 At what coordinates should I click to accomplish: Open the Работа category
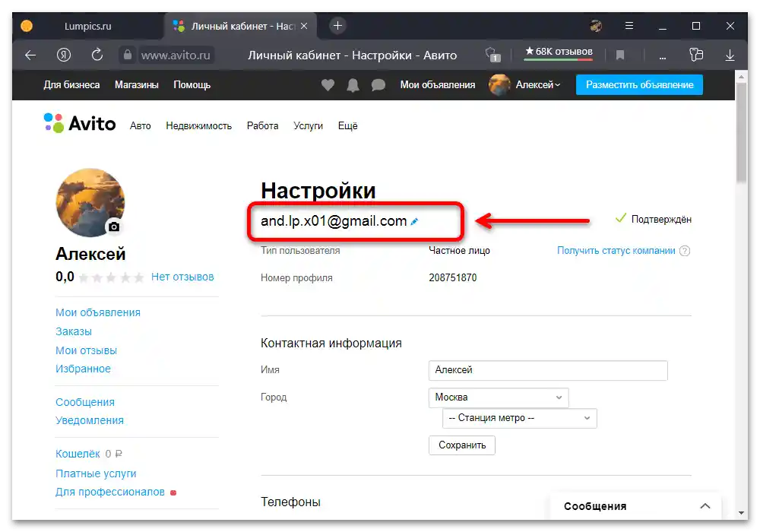point(263,126)
